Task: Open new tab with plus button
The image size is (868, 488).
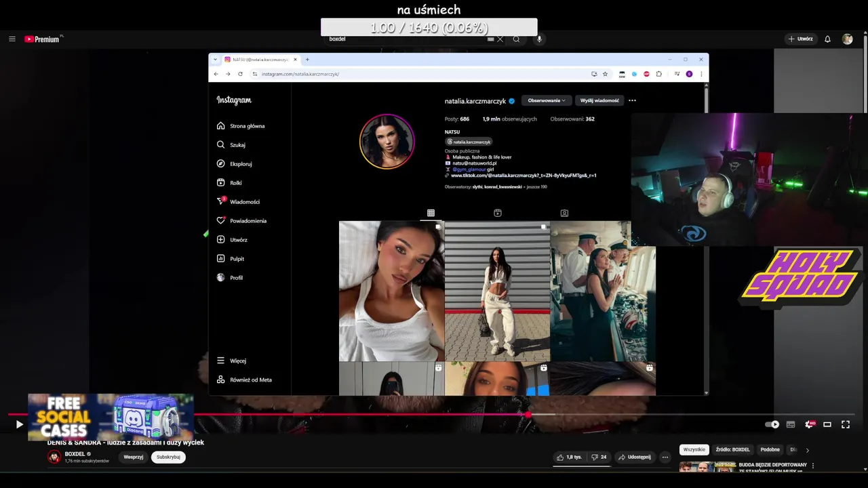Action: coord(307,60)
